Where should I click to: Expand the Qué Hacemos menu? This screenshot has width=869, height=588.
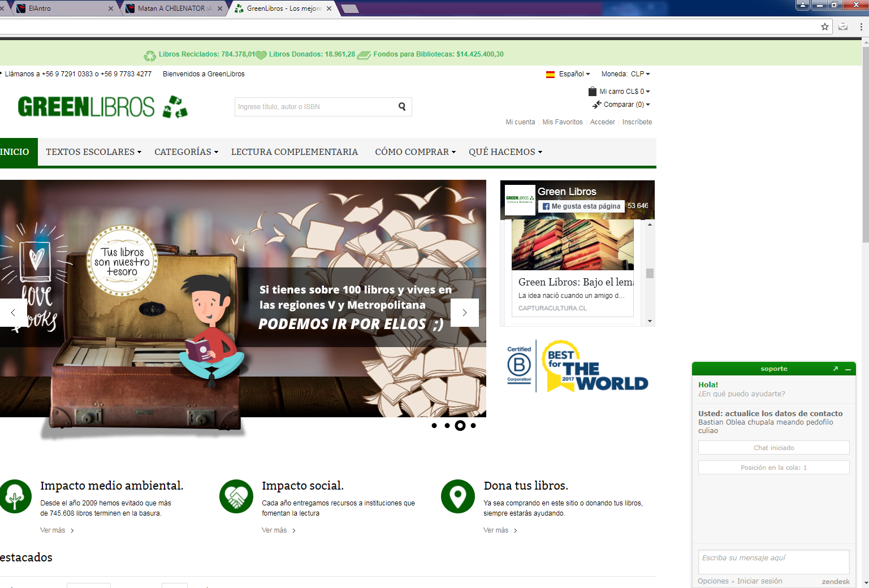(x=505, y=152)
